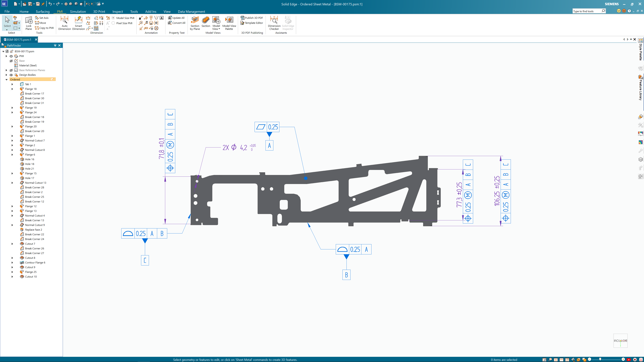Select the Update All annotation button
644x362 pixels.
[x=176, y=18]
